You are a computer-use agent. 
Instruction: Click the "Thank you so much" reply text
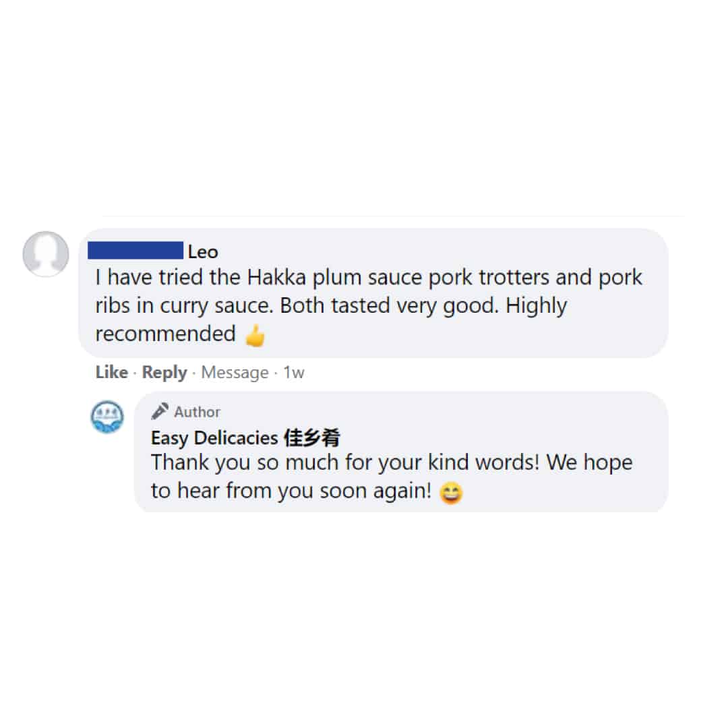pos(392,477)
